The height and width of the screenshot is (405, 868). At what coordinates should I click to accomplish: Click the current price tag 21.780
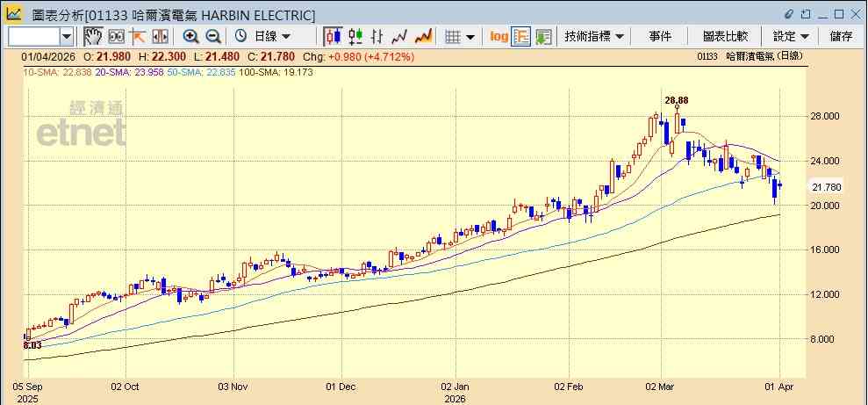tap(827, 187)
